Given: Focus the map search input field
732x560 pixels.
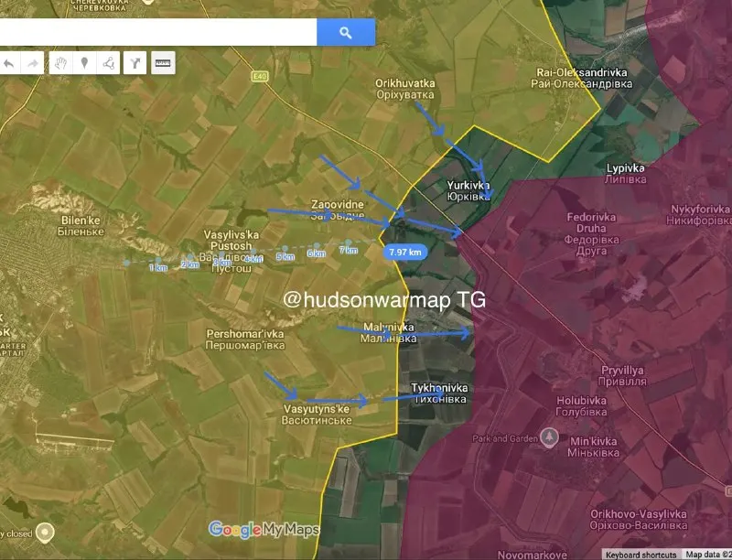Looking at the screenshot, I should (x=158, y=32).
